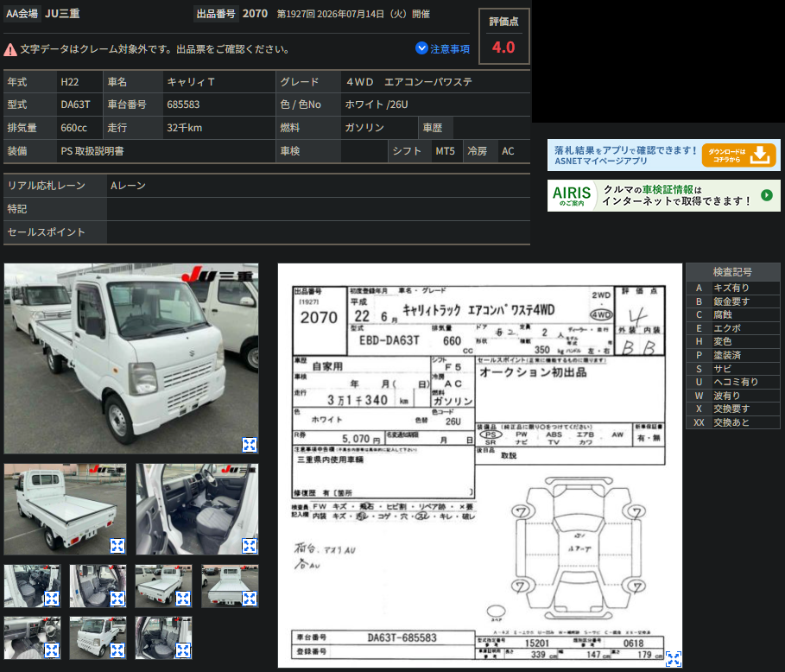
Task: Click equipment text PS 取扱説明書
Action: point(92,150)
